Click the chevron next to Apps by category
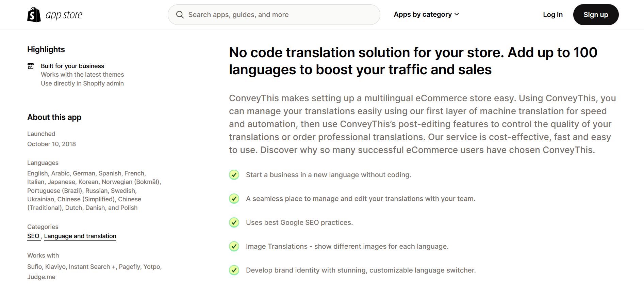The height and width of the screenshot is (293, 644). pos(457,14)
